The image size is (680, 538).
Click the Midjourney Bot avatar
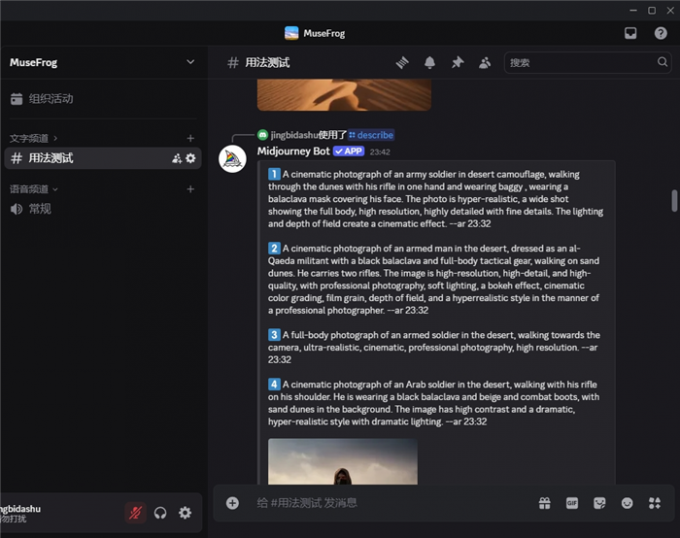pyautogui.click(x=232, y=159)
